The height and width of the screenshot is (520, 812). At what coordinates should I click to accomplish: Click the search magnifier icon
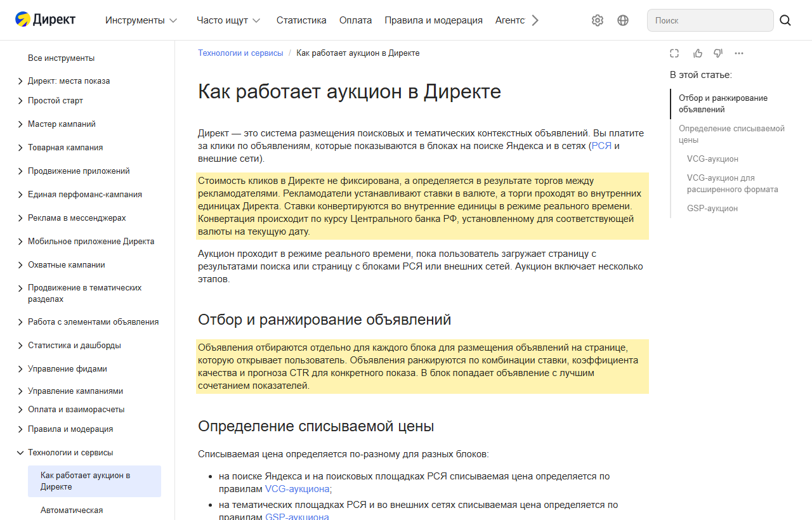[x=785, y=20]
